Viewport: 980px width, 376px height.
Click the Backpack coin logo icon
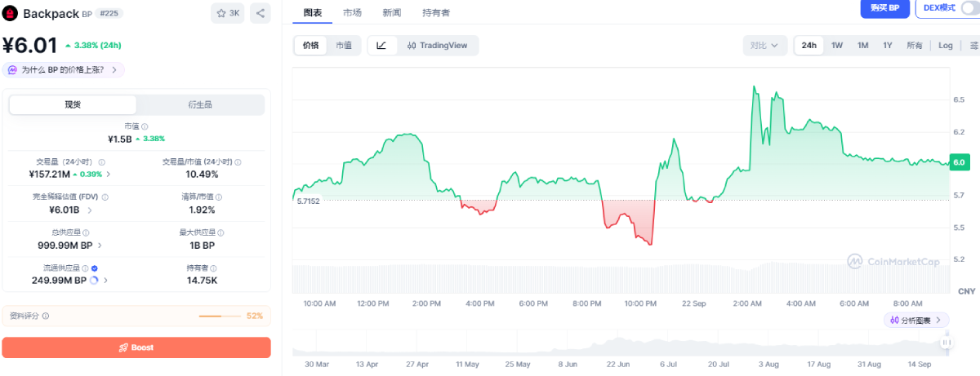click(11, 13)
